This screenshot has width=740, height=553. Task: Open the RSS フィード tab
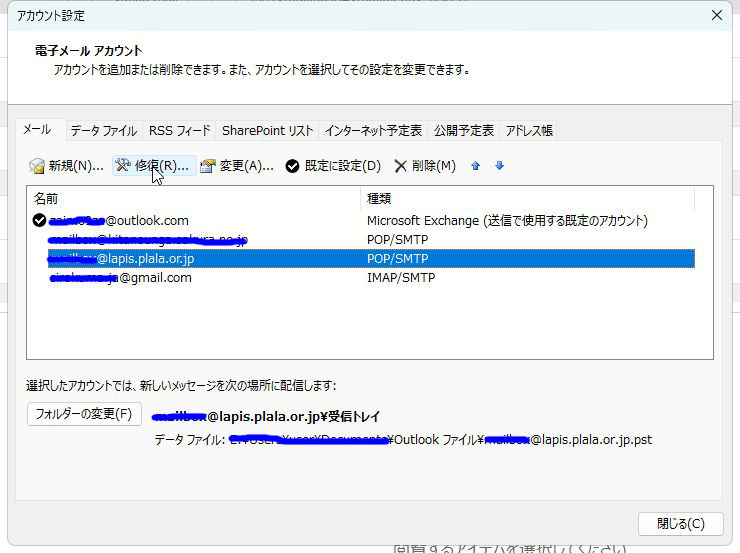(180, 131)
